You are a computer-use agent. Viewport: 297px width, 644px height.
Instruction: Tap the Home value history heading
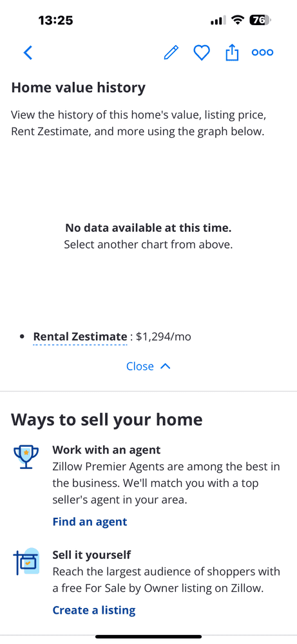[x=78, y=88]
